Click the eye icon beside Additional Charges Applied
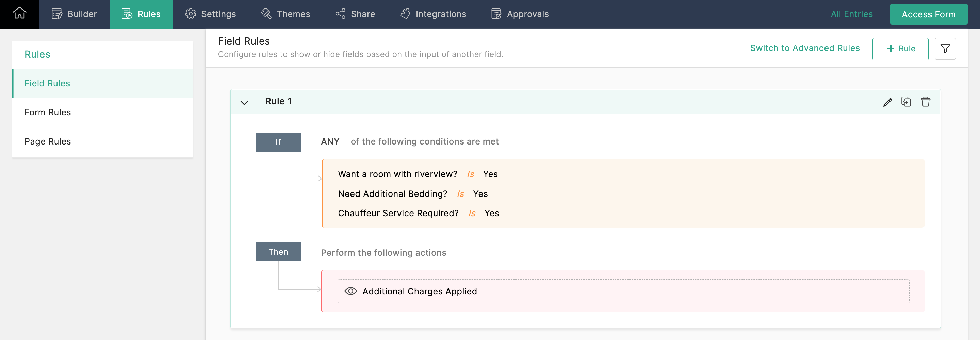The width and height of the screenshot is (980, 340). click(350, 291)
